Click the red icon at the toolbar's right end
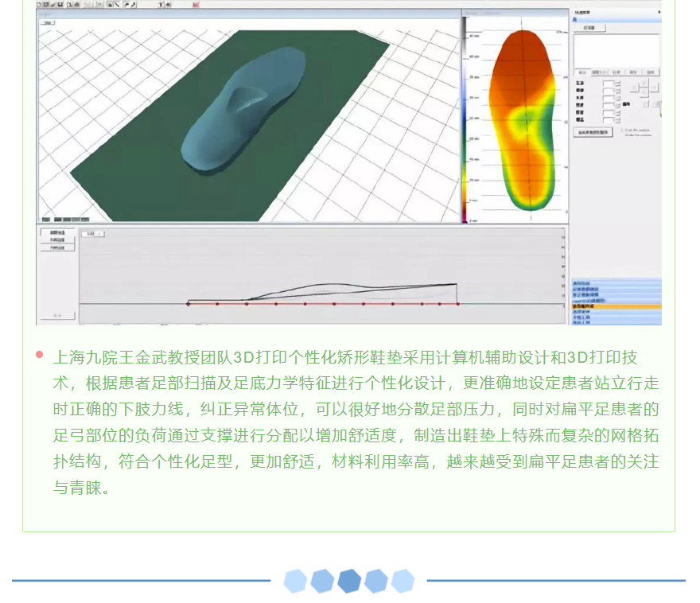The height and width of the screenshot is (603, 700). pyautogui.click(x=196, y=4)
